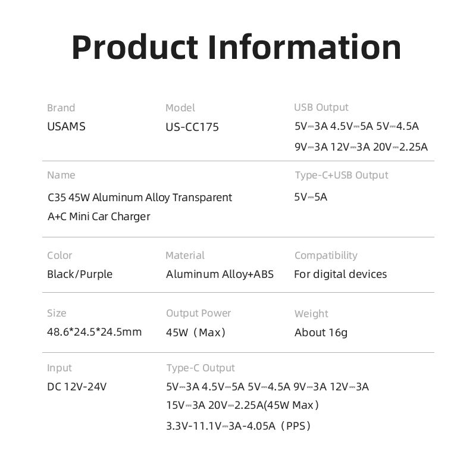The height and width of the screenshot is (476, 476).
Task: Click the Model label
Action: (180, 108)
